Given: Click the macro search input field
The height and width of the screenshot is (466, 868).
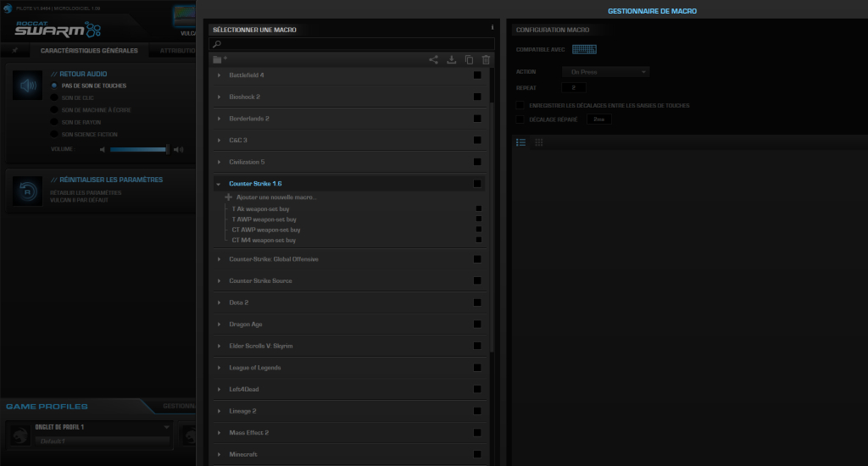Looking at the screenshot, I should point(352,44).
